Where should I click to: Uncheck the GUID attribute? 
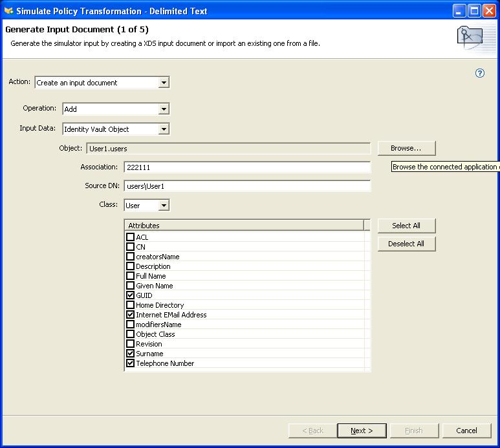click(130, 295)
